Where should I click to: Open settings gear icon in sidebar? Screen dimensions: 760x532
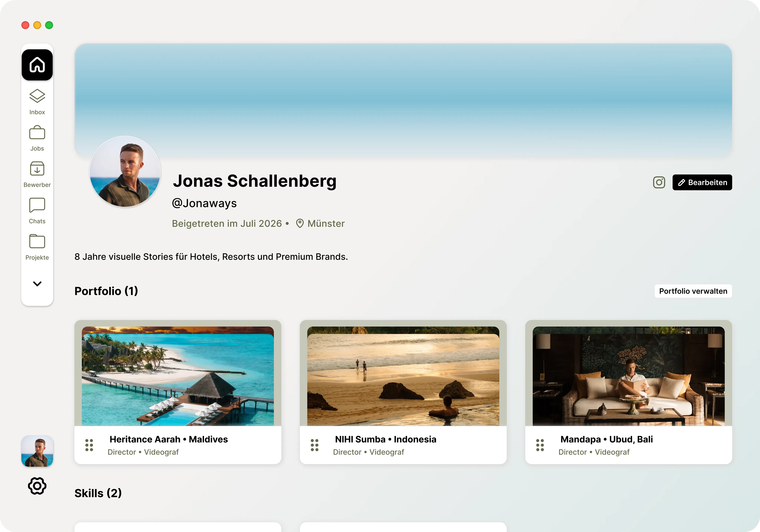click(x=37, y=486)
